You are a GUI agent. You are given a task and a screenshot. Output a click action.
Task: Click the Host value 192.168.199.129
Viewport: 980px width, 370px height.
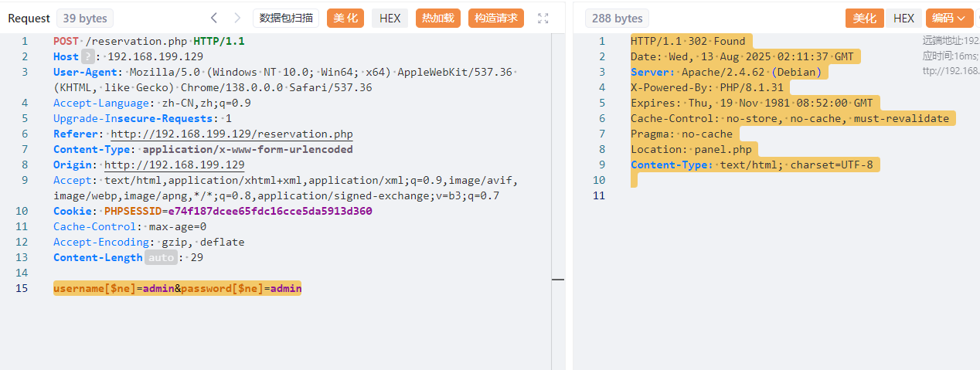[x=155, y=56]
